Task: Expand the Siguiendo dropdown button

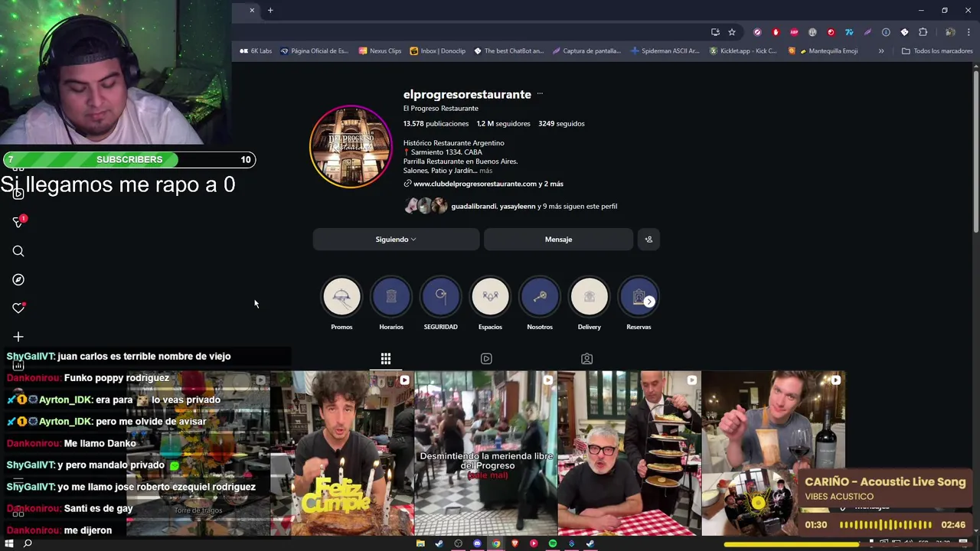Action: 396,240
